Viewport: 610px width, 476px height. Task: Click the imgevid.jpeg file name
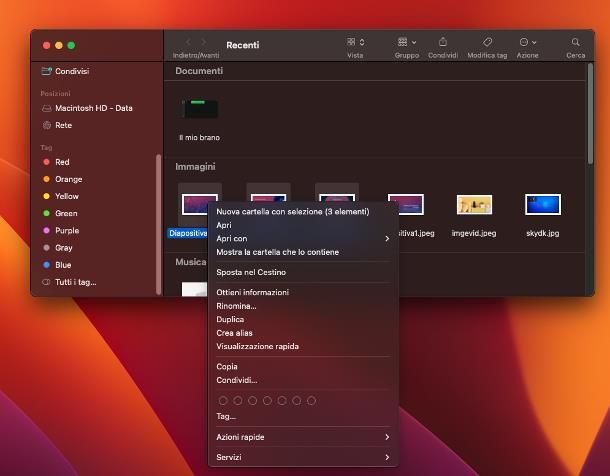[474, 233]
